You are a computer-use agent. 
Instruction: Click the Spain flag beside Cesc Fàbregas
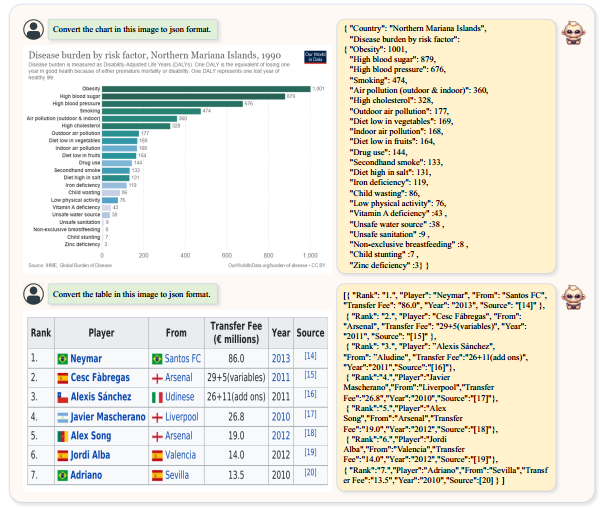click(62, 378)
